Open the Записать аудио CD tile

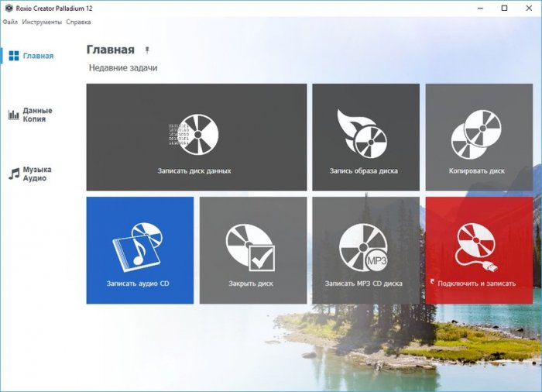(140, 250)
